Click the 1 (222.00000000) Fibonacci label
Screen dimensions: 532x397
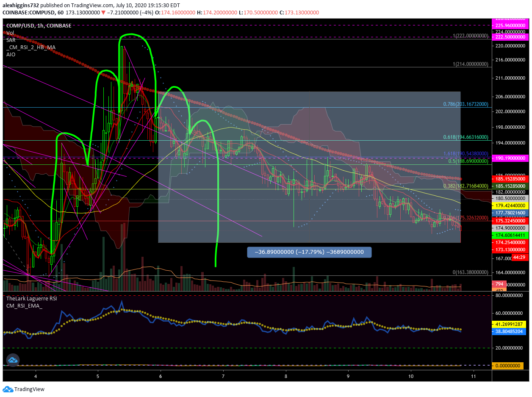[470, 36]
